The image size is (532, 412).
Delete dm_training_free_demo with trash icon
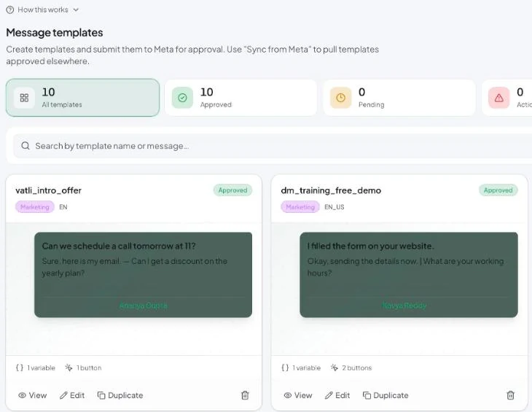tap(511, 395)
